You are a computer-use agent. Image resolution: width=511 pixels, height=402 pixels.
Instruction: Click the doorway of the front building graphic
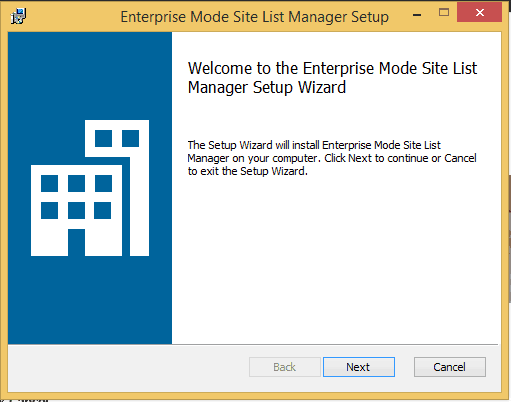click(76, 242)
